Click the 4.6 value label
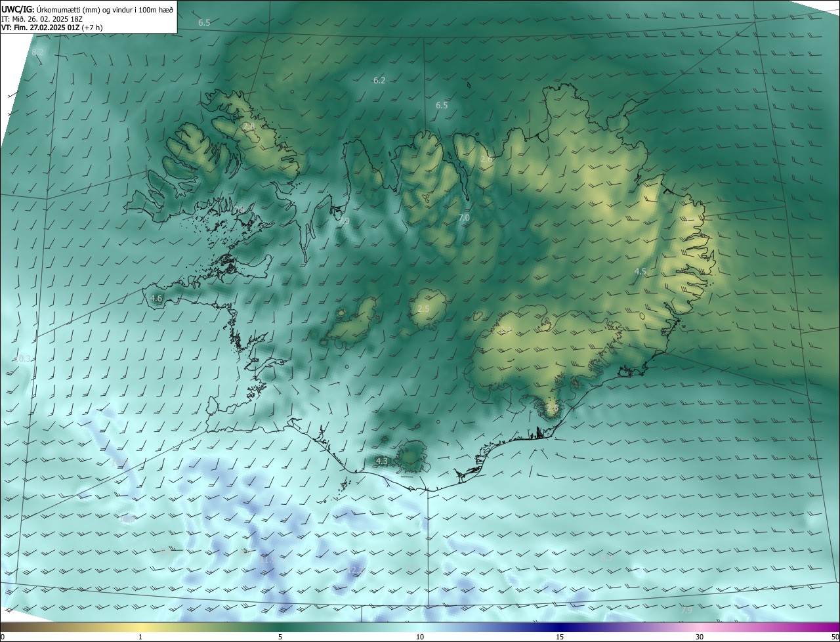 coord(156,298)
